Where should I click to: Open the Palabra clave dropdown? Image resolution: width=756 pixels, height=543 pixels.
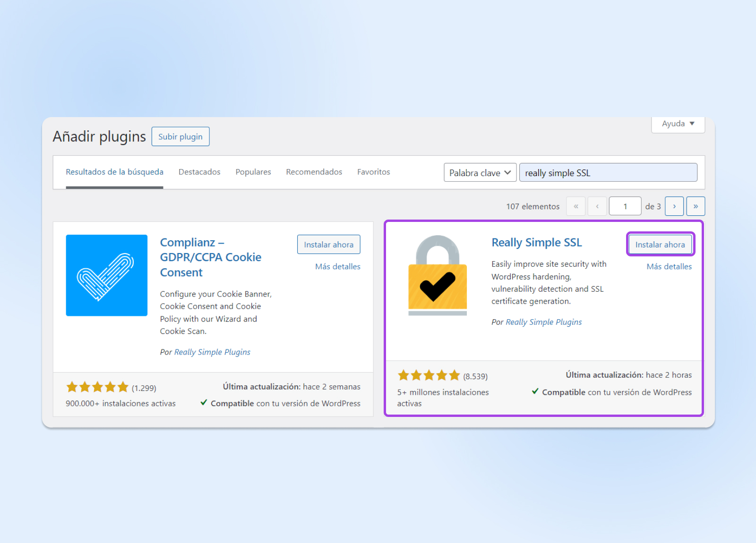(x=480, y=172)
